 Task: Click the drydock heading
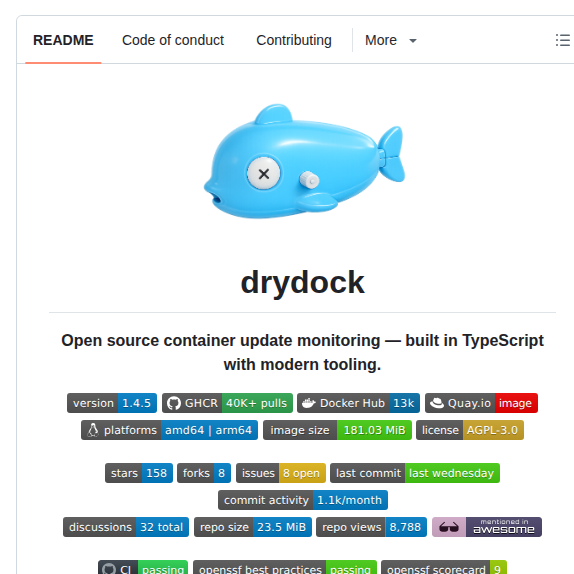click(x=302, y=282)
